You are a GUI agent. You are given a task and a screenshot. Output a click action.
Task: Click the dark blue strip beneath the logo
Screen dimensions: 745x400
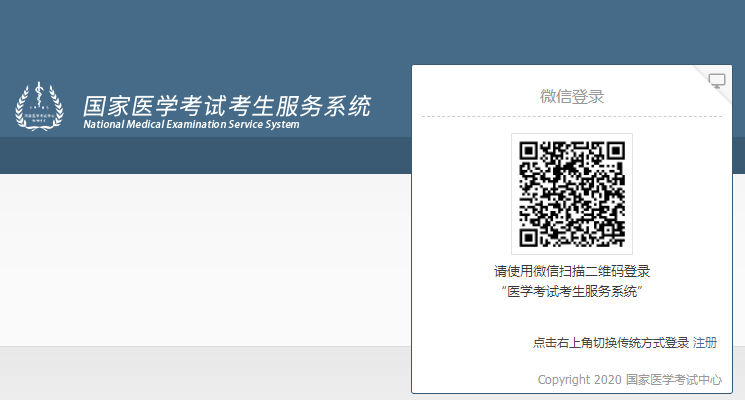point(200,155)
